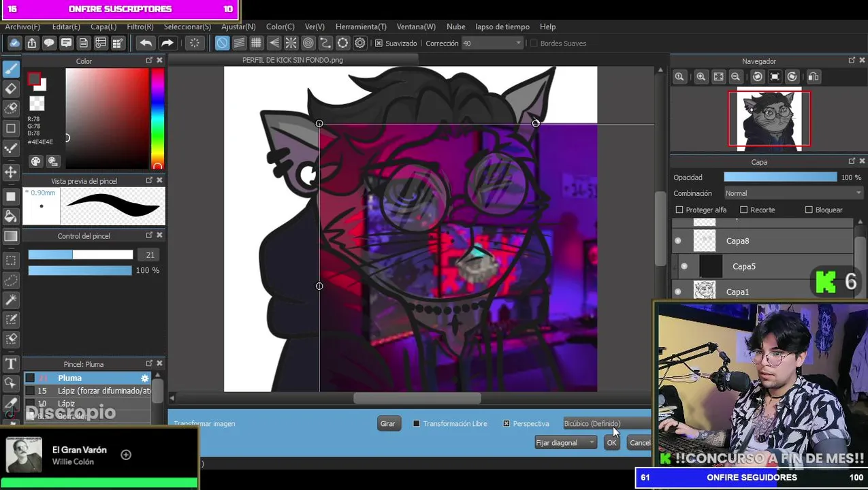This screenshot has height=490, width=868.
Task: Click the cloud save icon
Action: coord(14,43)
